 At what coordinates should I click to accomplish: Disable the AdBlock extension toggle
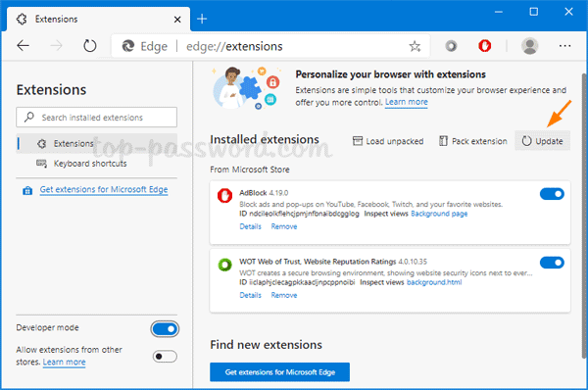[552, 194]
